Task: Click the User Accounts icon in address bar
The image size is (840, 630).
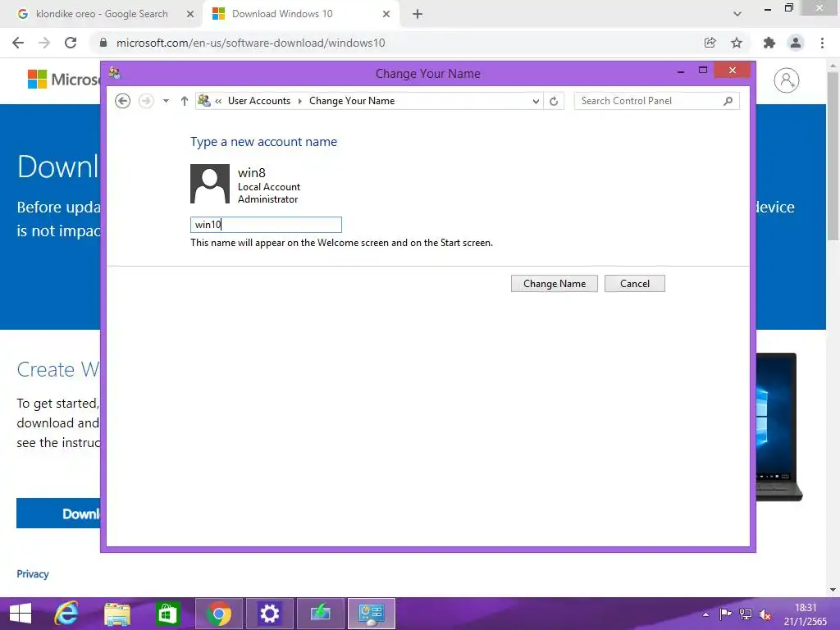Action: 204,100
